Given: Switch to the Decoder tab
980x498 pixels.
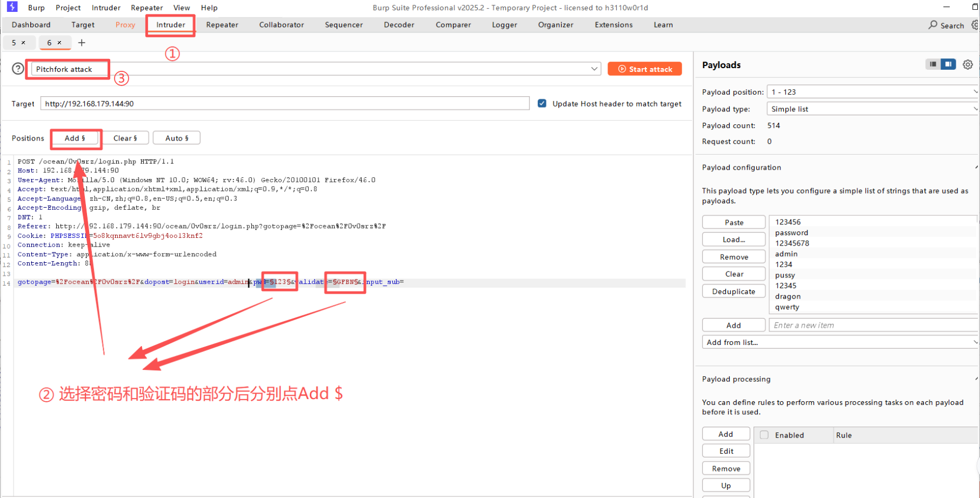Looking at the screenshot, I should pos(399,25).
